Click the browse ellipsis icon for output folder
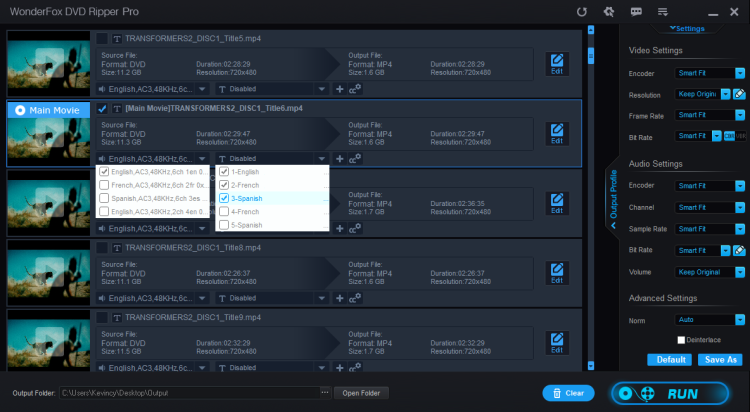The height and width of the screenshot is (412, 750). [x=324, y=393]
